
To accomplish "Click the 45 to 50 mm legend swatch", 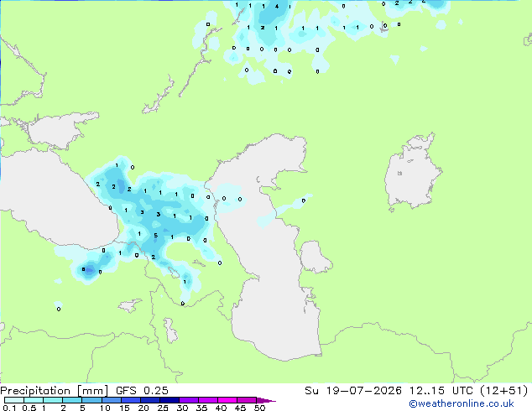I will [x=247, y=400].
